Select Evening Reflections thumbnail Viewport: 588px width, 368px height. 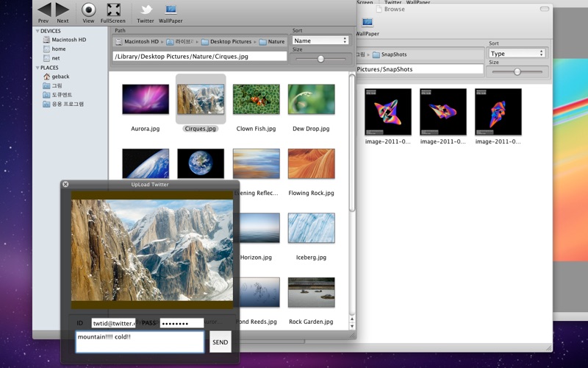(x=256, y=163)
